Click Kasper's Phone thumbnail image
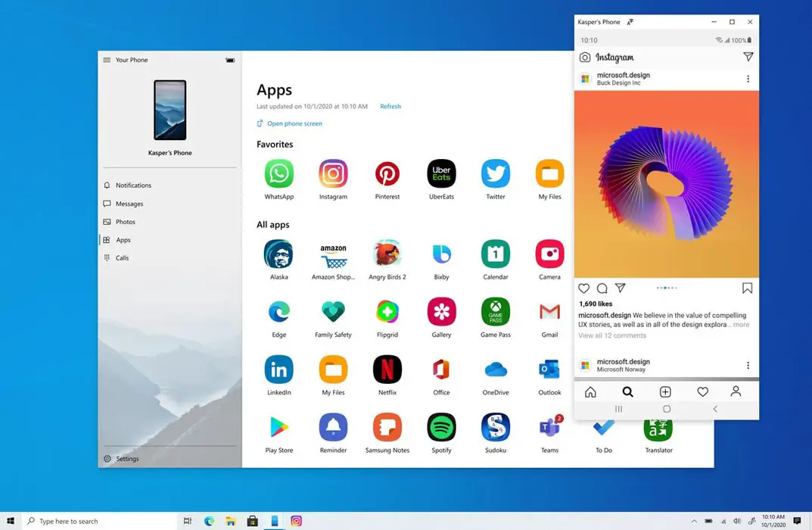The image size is (812, 530). coord(170,110)
